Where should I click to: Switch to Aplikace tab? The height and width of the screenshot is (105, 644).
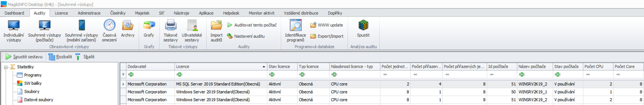tap(206, 13)
